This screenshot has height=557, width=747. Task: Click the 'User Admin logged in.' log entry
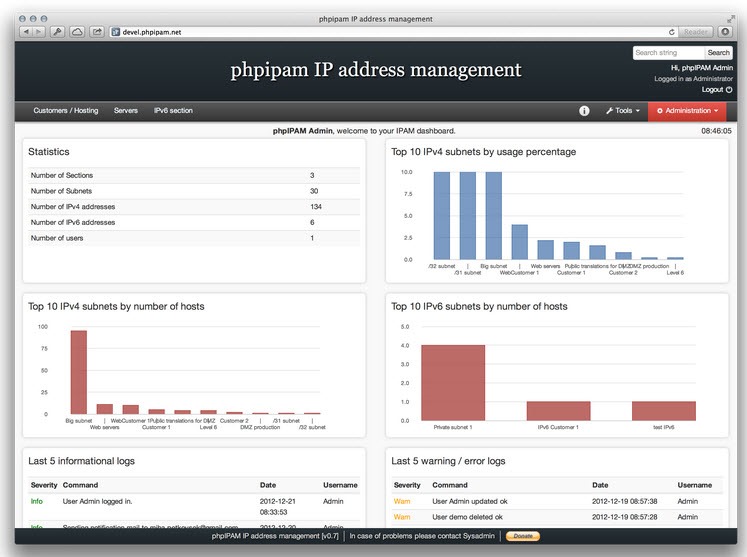point(98,501)
